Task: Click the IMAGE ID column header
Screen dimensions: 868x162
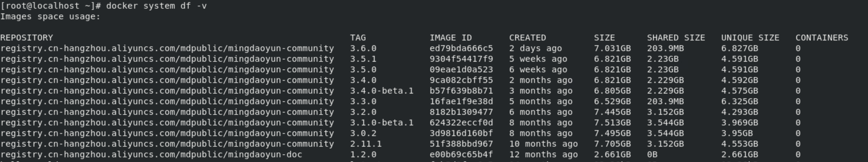Action: 450,38
